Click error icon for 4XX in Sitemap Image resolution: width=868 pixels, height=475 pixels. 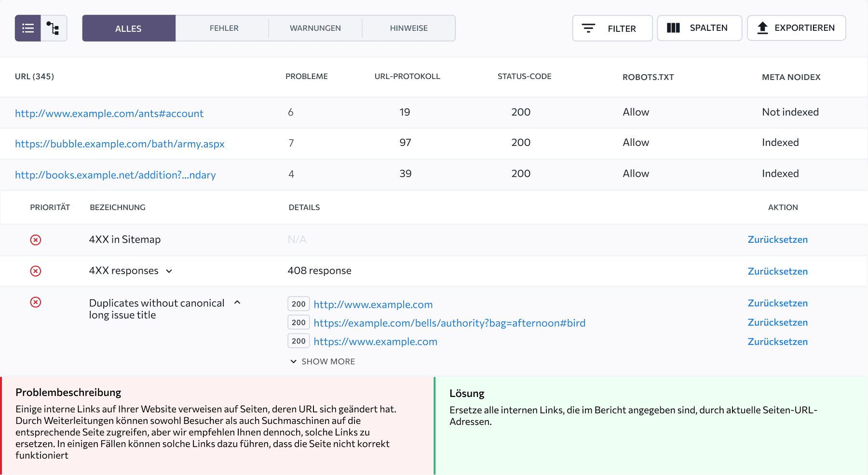[x=36, y=240]
